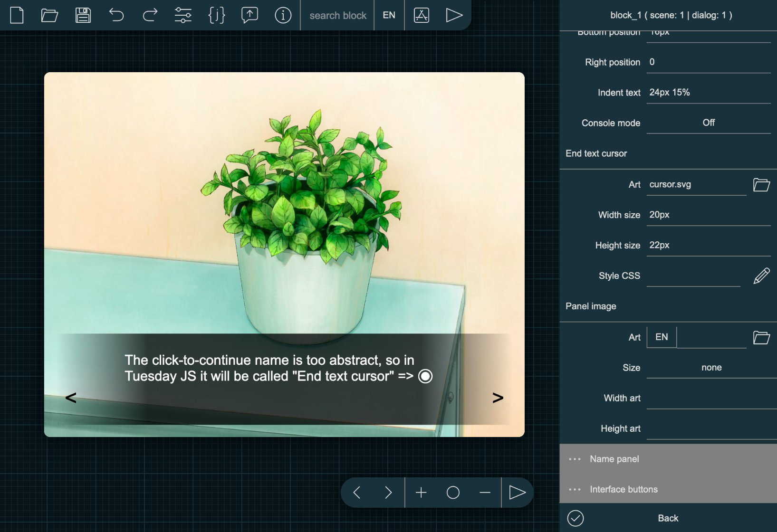777x532 pixels.
Task: Expand the Interface buttons section
Action: click(x=624, y=489)
